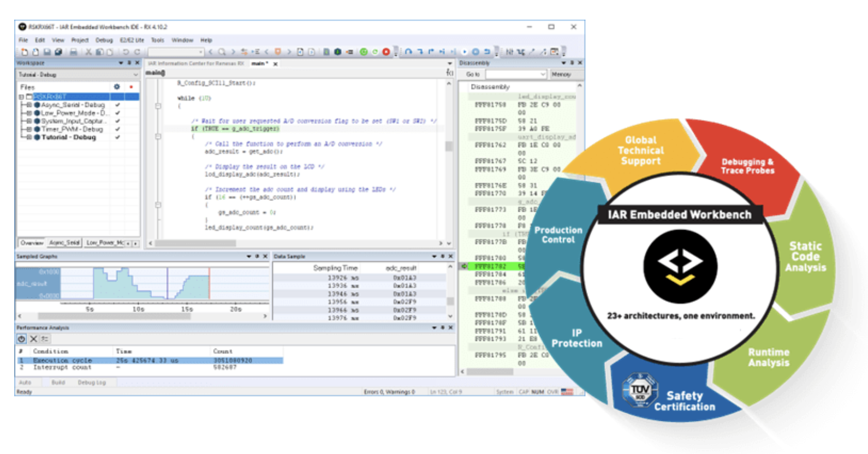Click the red dot icon in Files header
Viewport: 868px width, 454px height.
click(x=131, y=87)
